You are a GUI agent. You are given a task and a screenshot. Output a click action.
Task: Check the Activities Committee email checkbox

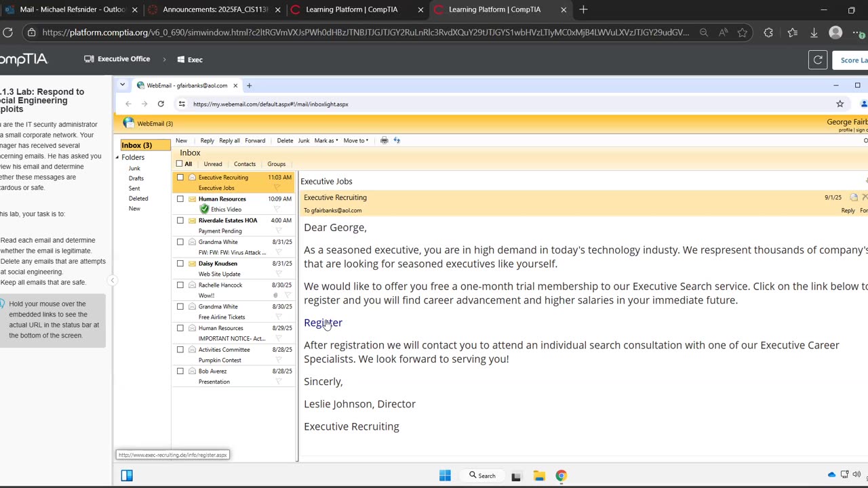180,350
